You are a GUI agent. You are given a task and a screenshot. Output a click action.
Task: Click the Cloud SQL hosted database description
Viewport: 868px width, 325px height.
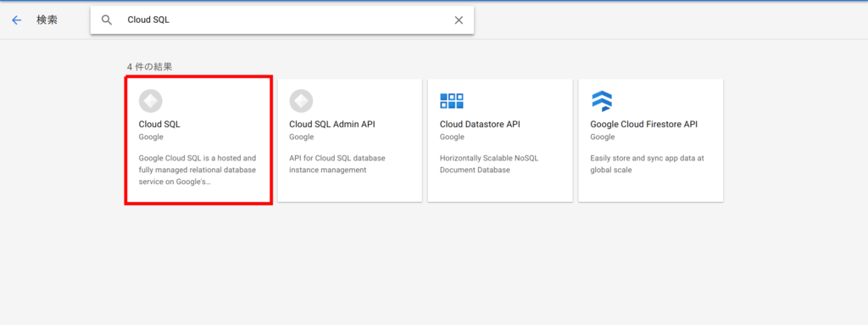click(197, 170)
